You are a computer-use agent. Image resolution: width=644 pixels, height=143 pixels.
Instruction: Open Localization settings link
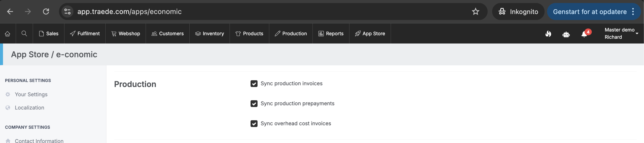click(29, 107)
